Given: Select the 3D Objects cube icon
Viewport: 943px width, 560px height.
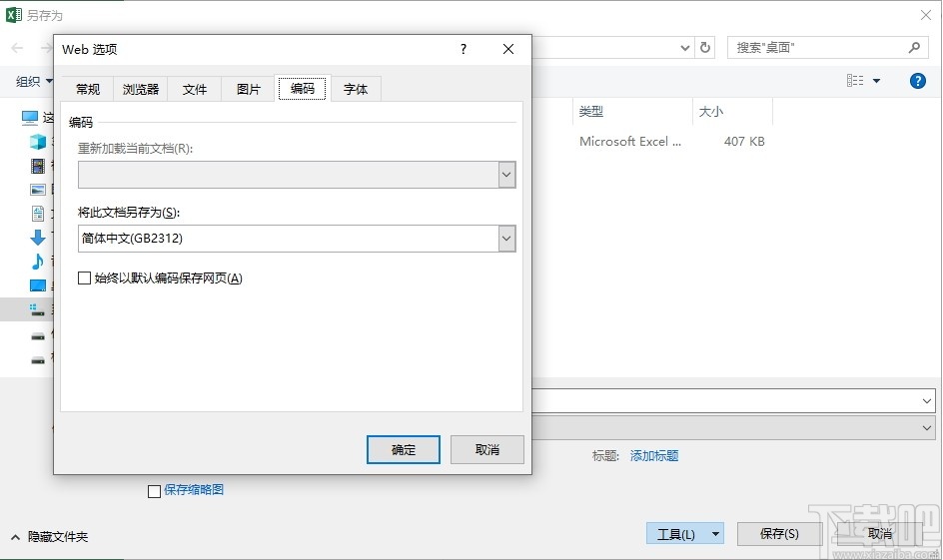Looking at the screenshot, I should [38, 142].
